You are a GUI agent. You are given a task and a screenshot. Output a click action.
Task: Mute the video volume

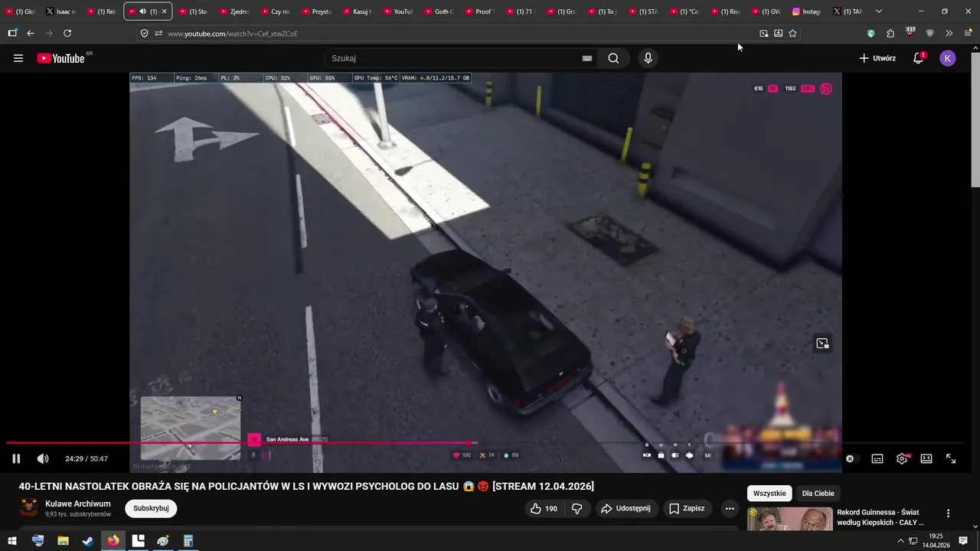[x=43, y=458]
